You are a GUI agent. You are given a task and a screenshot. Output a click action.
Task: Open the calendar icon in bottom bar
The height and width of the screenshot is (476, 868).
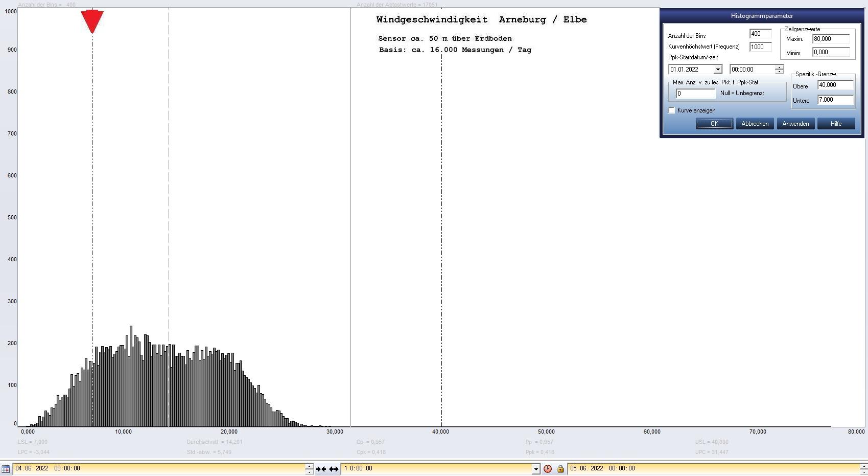point(6,469)
